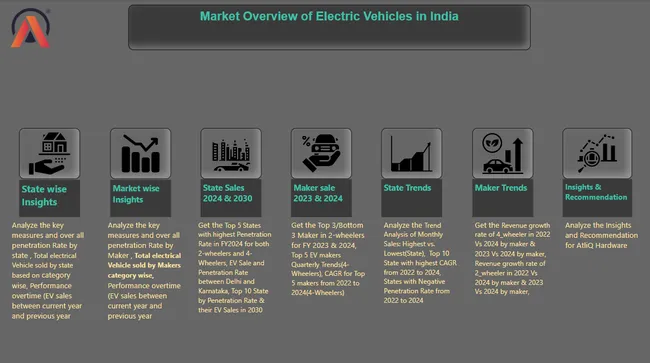The image size is (650, 363).
Task: Open Insights & Recommendation label
Action: tap(597, 198)
